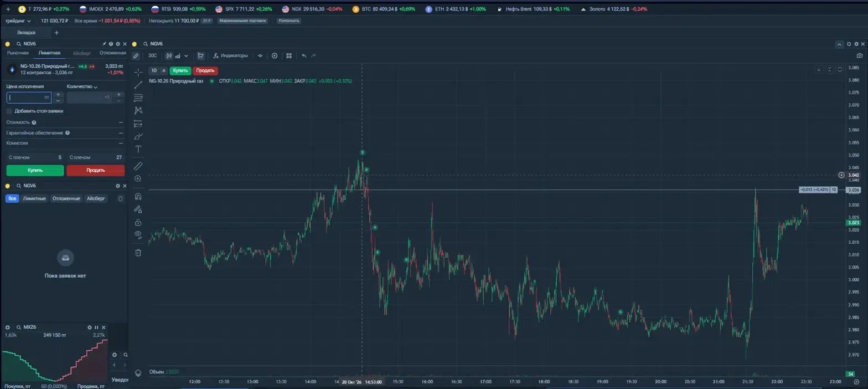Take a chart snapshot with camera icon
The width and height of the screenshot is (868, 389).
[859, 55]
